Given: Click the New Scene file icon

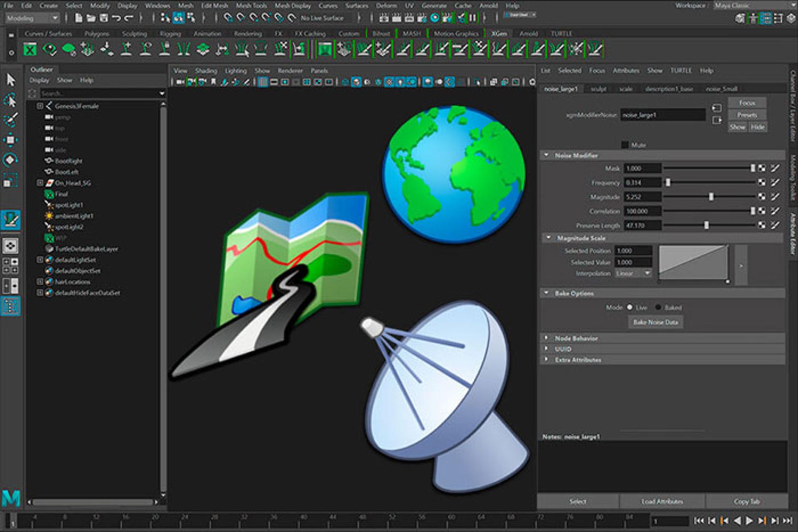Looking at the screenshot, I should click(x=78, y=18).
